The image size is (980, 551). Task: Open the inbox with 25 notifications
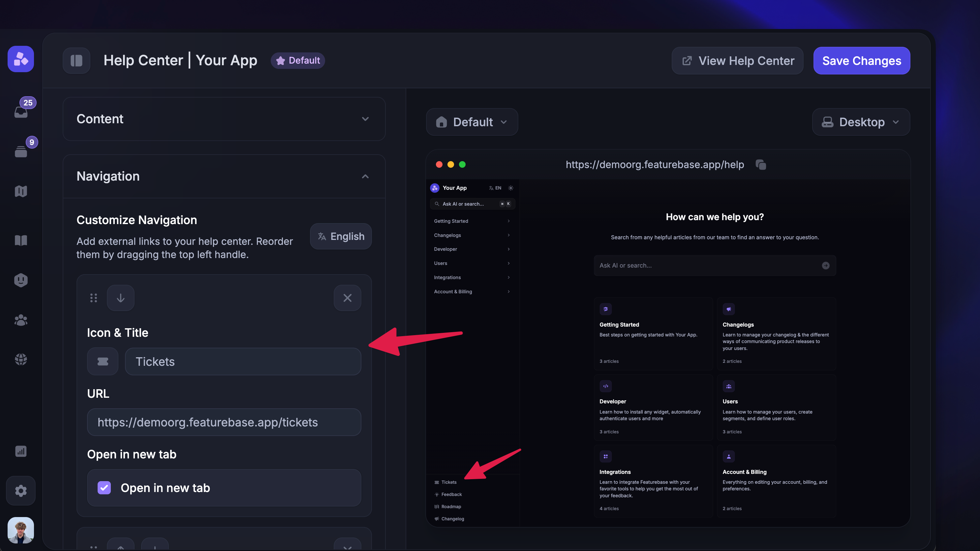(21, 112)
